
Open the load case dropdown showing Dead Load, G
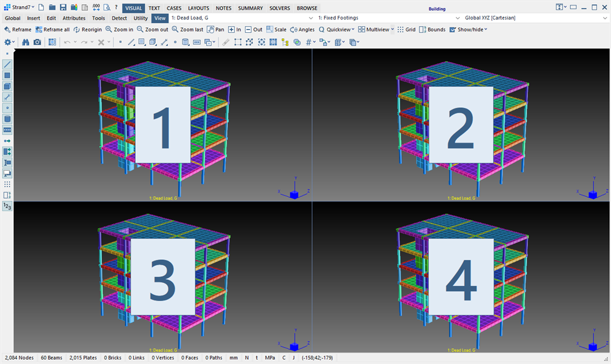point(242,18)
